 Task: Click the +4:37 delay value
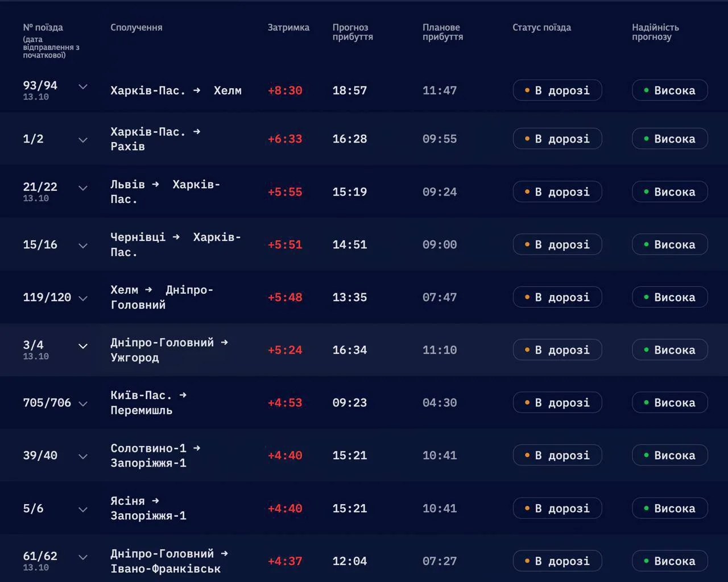tap(285, 561)
